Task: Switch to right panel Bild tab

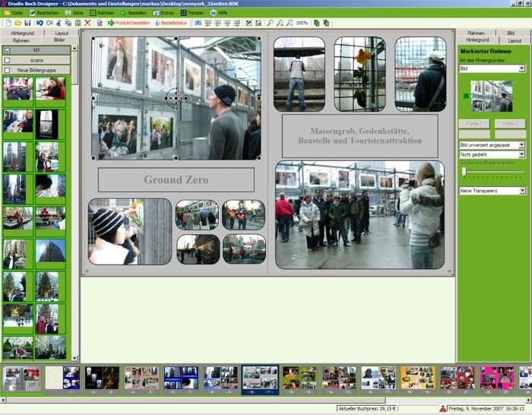Action: coord(511,33)
